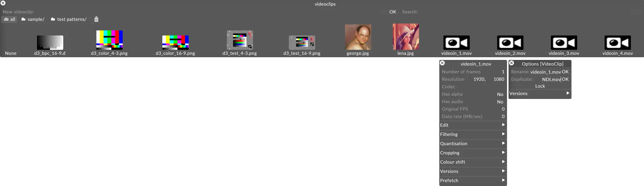Select the lena.jpg thumbnail

(406, 37)
